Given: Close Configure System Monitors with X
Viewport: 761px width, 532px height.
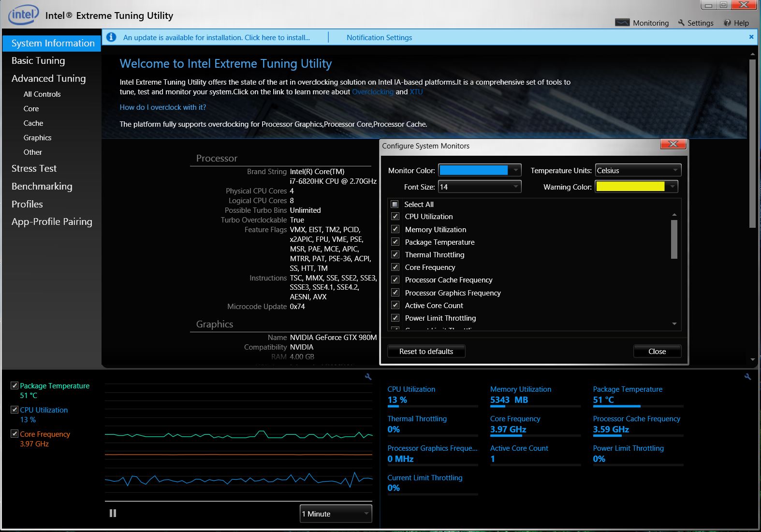Looking at the screenshot, I should coord(673,144).
